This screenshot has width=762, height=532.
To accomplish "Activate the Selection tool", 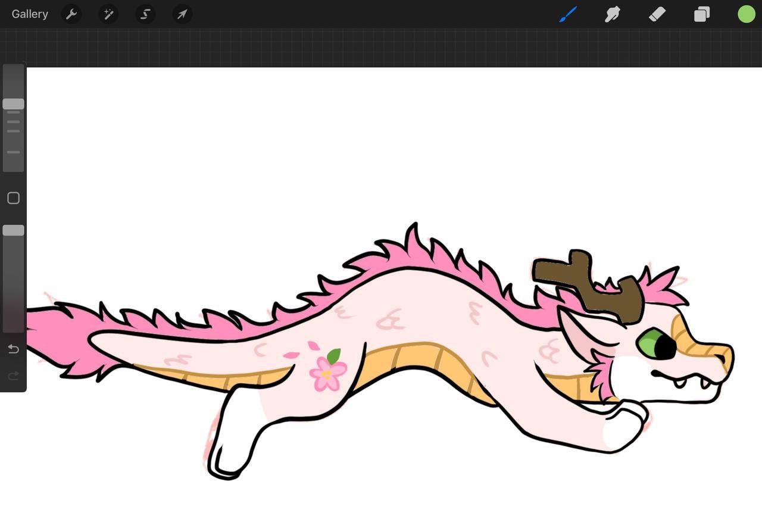I will (x=145, y=14).
